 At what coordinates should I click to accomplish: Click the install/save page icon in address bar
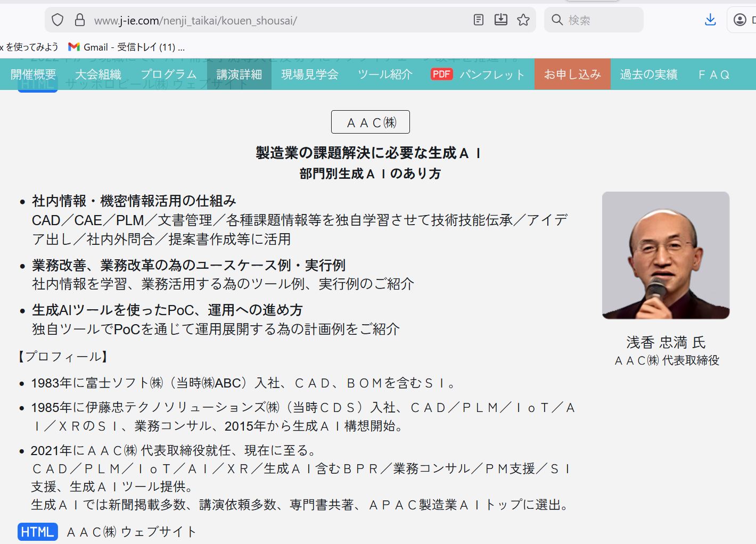[500, 20]
